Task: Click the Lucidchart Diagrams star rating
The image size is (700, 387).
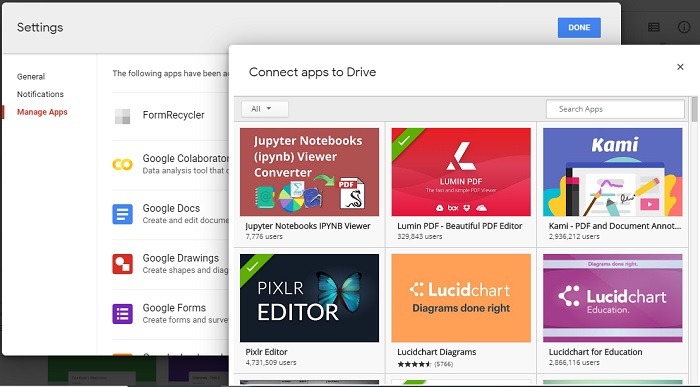Action: click(414, 364)
